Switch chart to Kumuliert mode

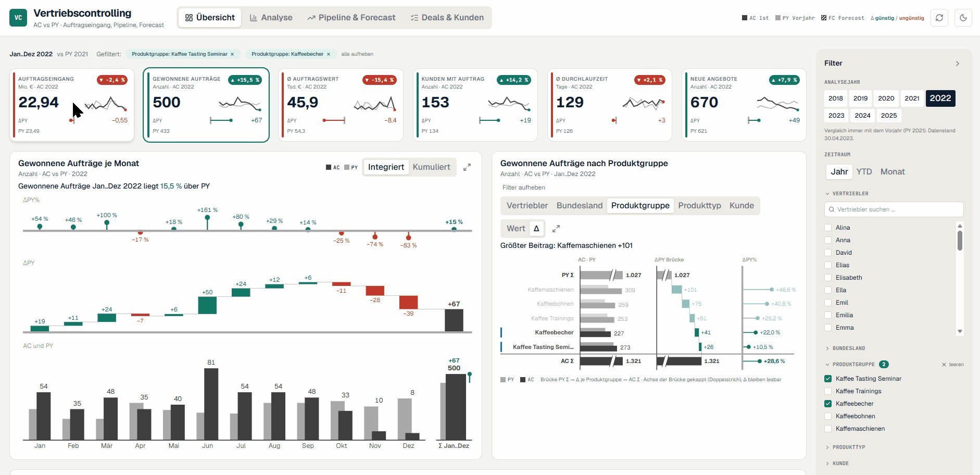coord(431,167)
